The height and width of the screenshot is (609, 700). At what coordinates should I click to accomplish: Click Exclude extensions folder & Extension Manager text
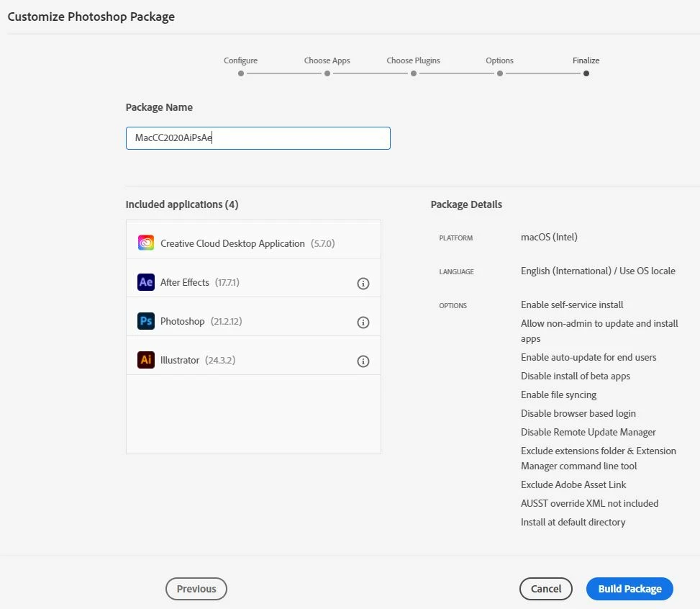599,459
